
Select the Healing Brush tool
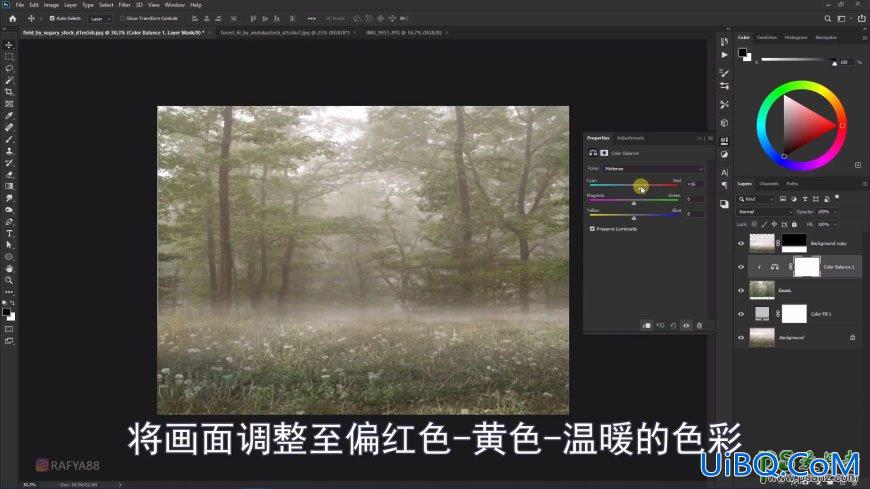(9, 127)
